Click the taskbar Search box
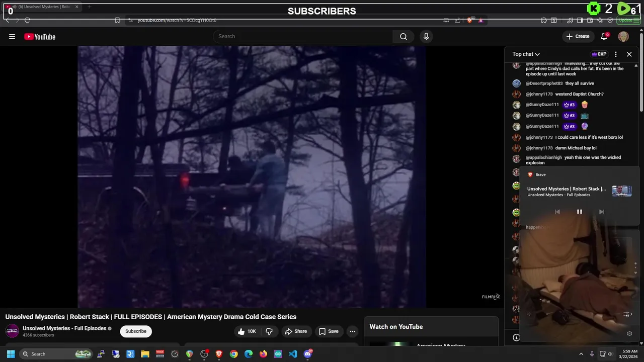644x362 pixels. [x=57, y=354]
